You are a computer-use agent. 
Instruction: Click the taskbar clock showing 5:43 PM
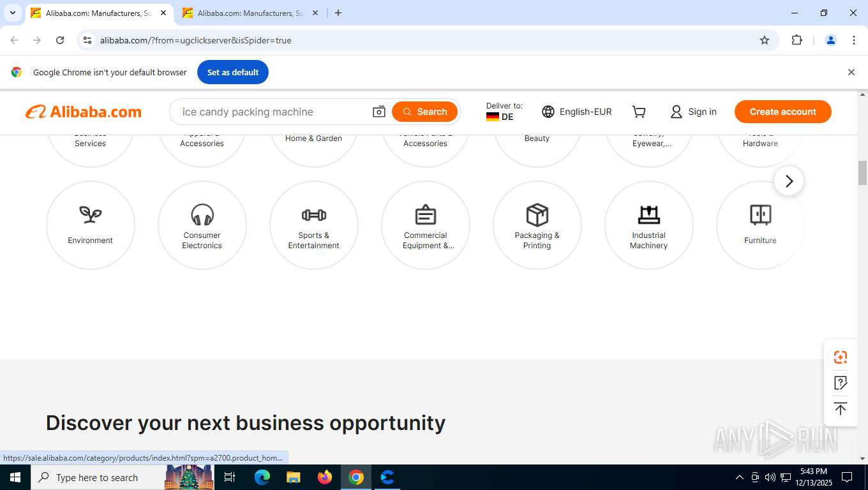point(813,477)
